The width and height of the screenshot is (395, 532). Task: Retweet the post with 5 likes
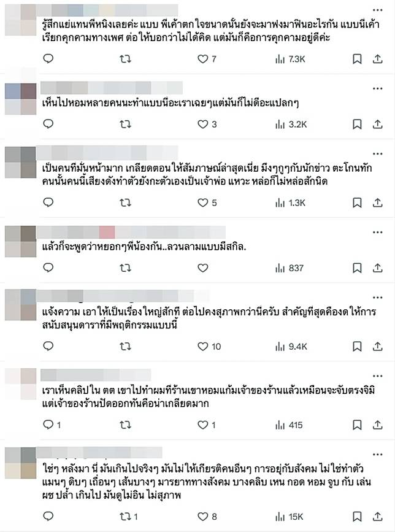point(126,202)
